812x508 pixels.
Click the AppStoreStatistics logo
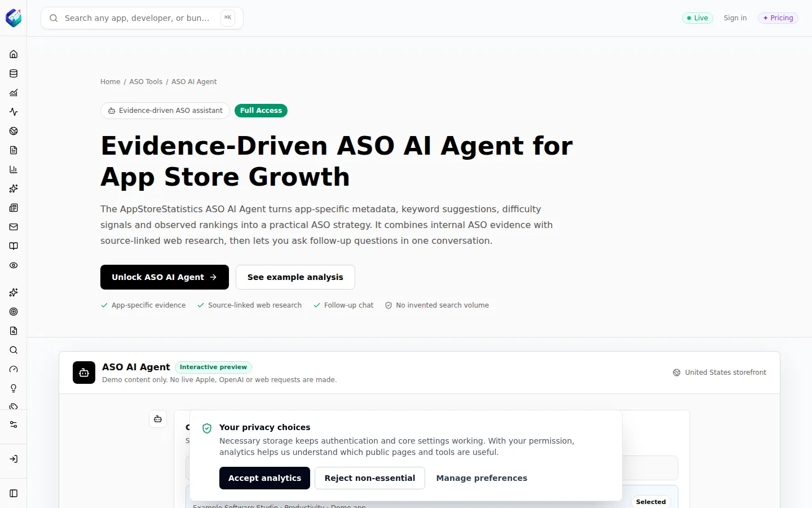click(x=14, y=18)
